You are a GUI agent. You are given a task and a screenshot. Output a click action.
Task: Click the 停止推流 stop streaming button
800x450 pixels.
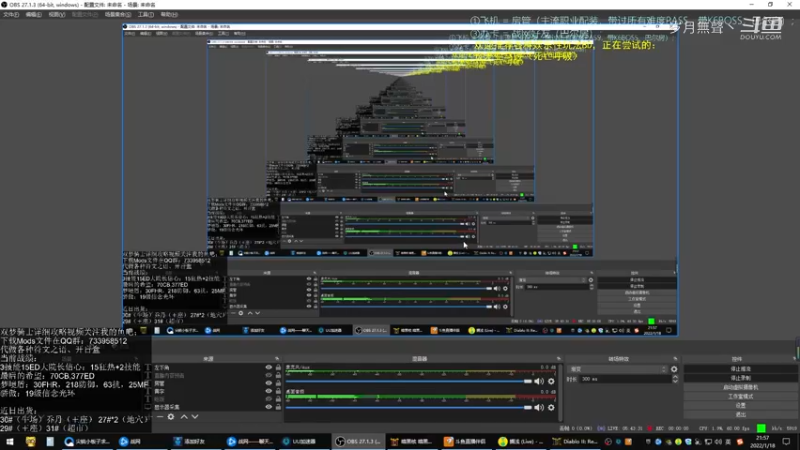(x=740, y=369)
